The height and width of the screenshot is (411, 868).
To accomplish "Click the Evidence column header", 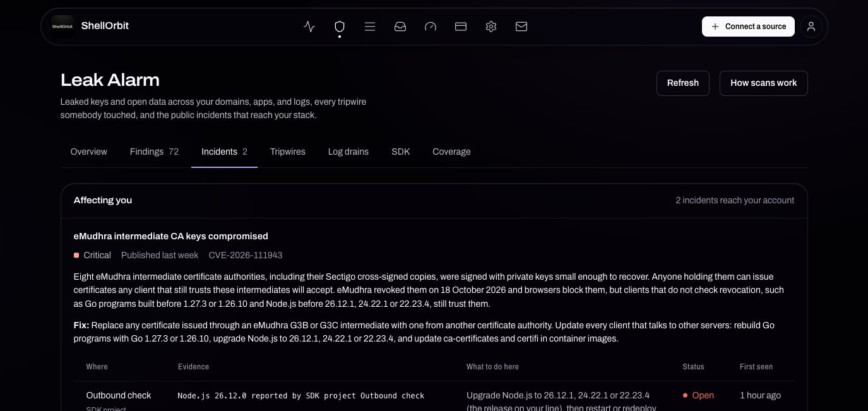I will click(x=193, y=367).
